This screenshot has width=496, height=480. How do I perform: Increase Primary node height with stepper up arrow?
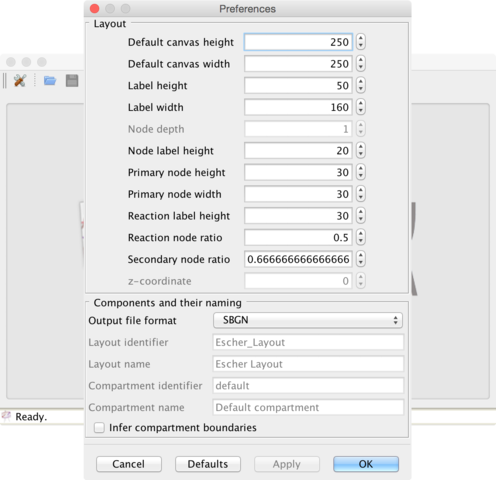[x=361, y=168]
